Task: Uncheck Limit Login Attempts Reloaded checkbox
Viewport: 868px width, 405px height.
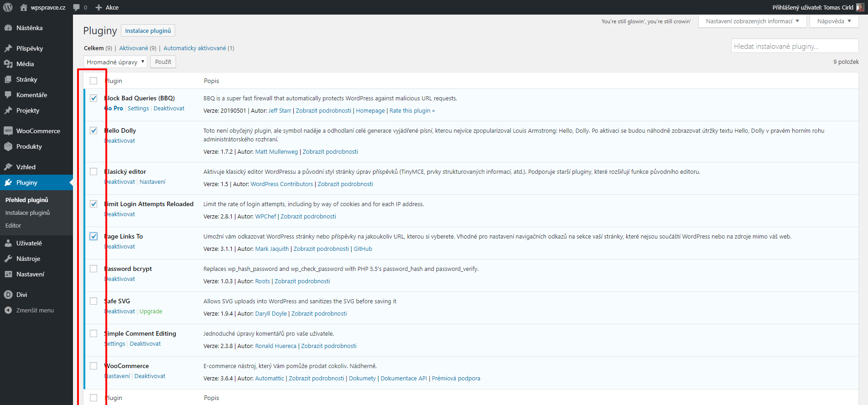Action: (x=94, y=204)
